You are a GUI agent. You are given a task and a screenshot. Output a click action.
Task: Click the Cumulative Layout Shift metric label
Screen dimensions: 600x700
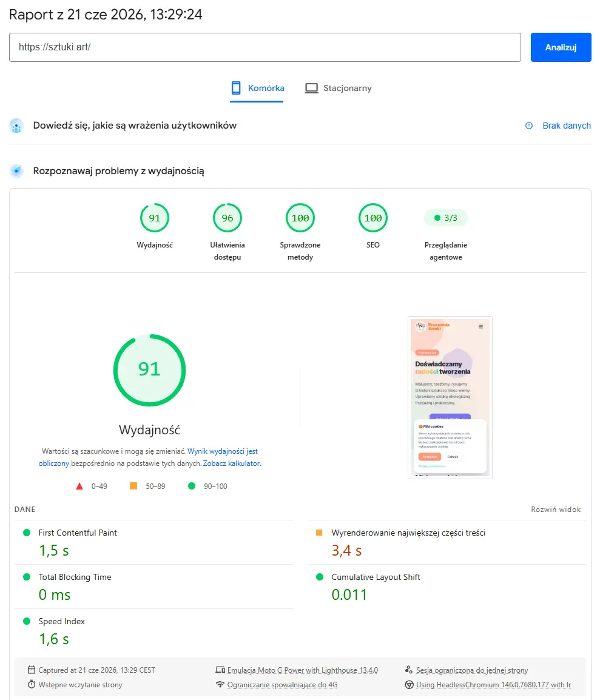pos(376,577)
